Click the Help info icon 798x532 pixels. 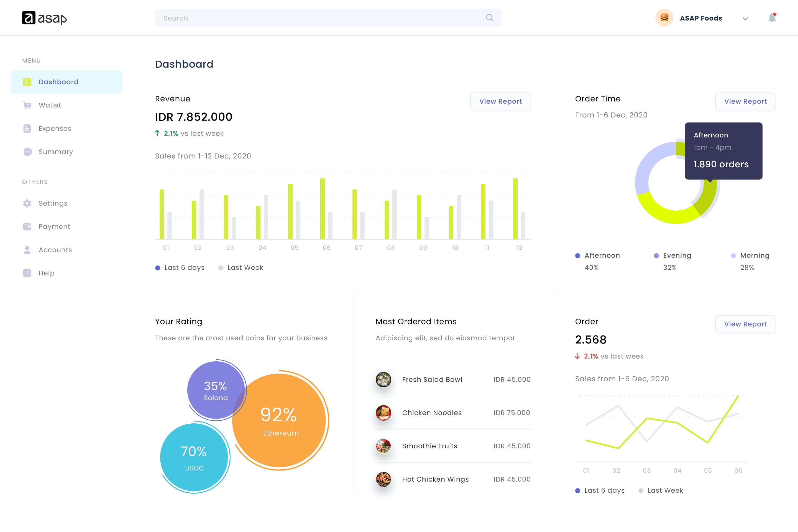click(27, 273)
